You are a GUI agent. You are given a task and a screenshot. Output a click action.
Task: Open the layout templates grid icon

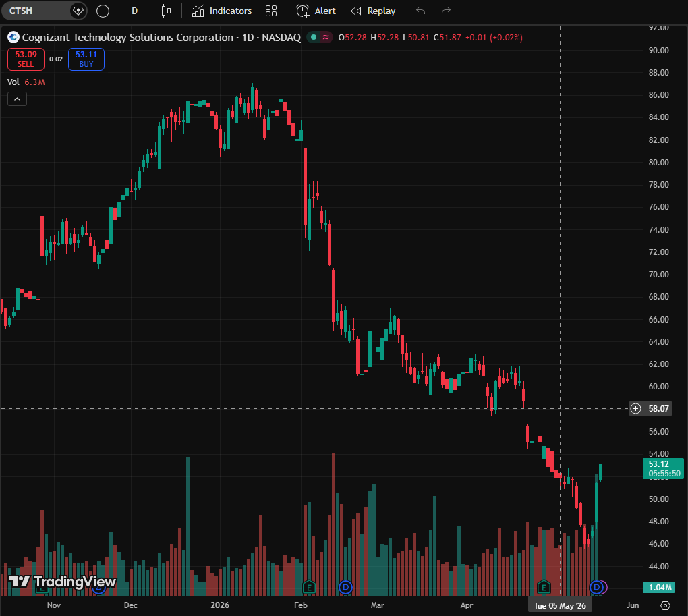pos(271,11)
